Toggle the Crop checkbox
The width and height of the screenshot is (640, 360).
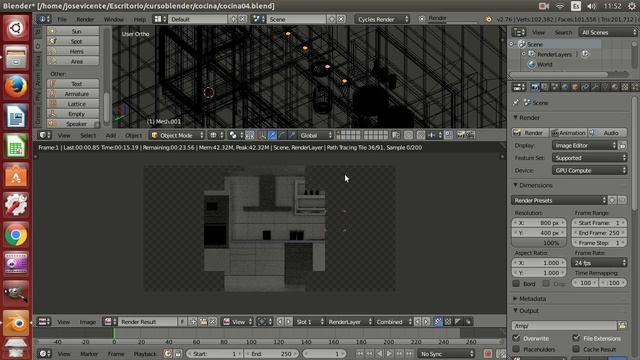(546, 283)
